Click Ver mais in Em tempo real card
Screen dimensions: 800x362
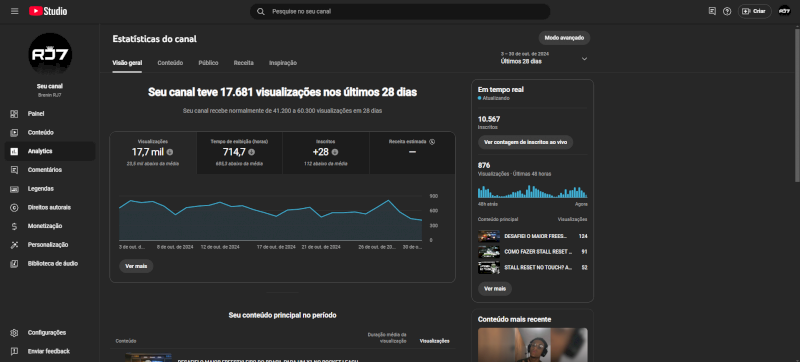pyautogui.click(x=495, y=289)
